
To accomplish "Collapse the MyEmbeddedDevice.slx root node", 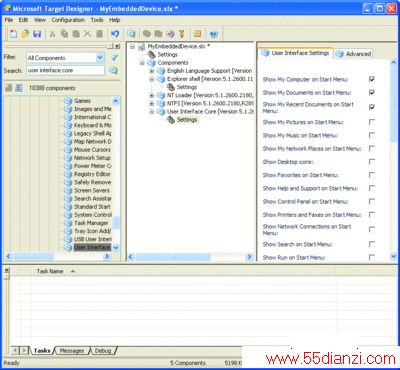I will point(133,46).
